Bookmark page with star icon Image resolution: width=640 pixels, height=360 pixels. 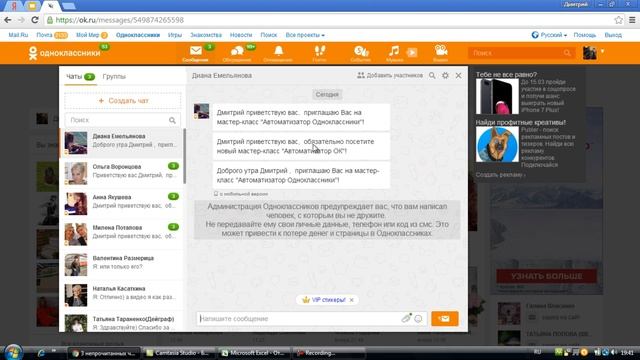(x=619, y=20)
